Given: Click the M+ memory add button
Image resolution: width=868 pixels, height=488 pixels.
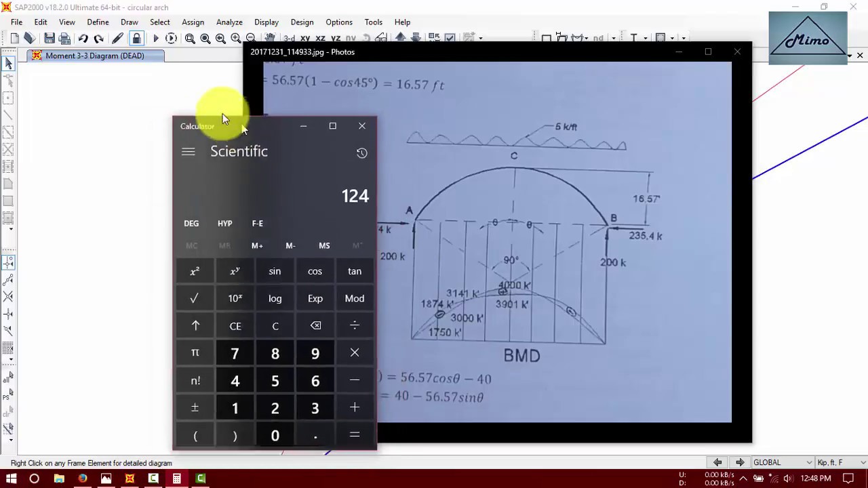Looking at the screenshot, I should tap(257, 245).
